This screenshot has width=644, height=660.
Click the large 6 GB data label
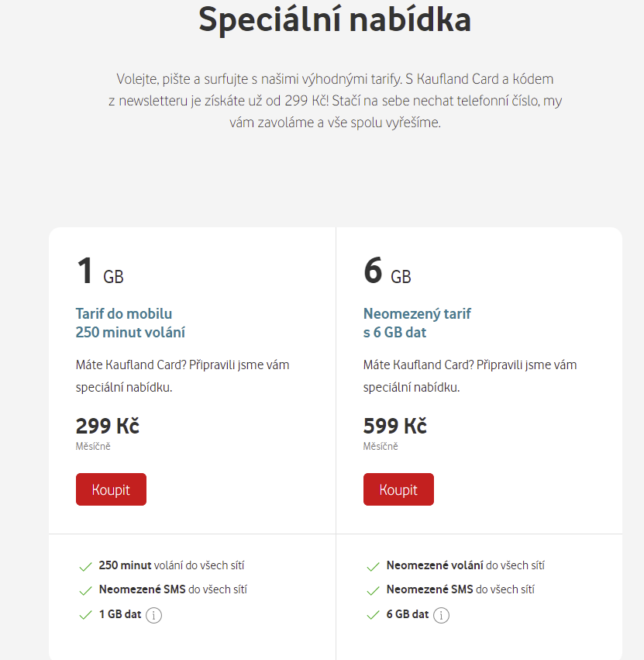(387, 271)
